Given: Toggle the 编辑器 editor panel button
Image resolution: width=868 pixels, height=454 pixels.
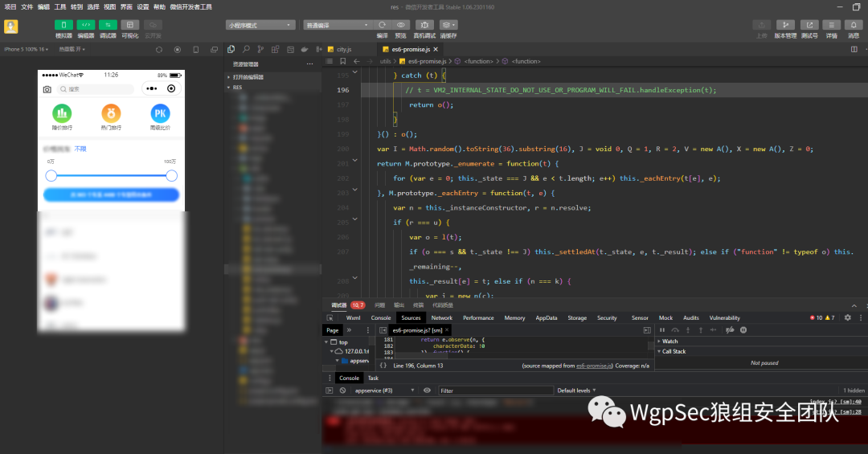Looking at the screenshot, I should [x=86, y=25].
